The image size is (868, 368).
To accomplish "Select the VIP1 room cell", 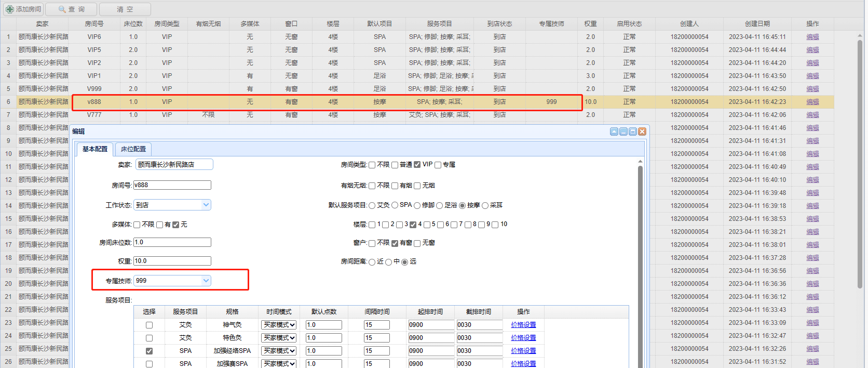I will pyautogui.click(x=94, y=76).
